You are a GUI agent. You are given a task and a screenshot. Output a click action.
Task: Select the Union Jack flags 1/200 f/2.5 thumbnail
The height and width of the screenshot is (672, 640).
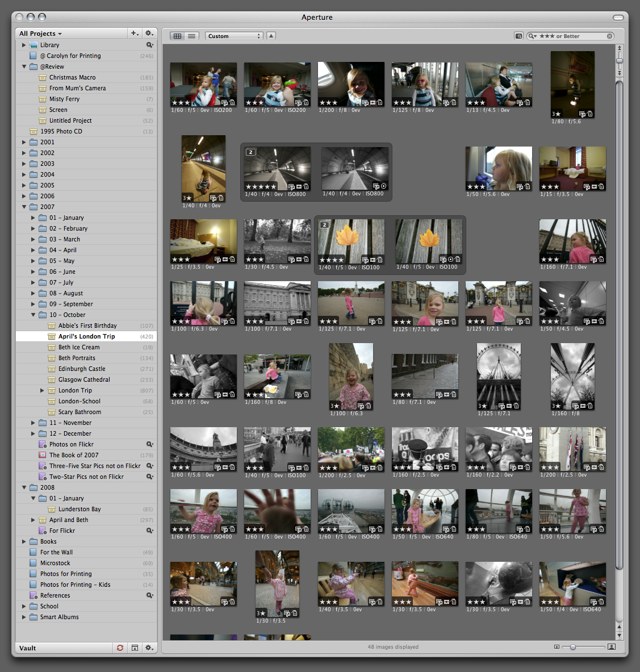click(x=572, y=449)
